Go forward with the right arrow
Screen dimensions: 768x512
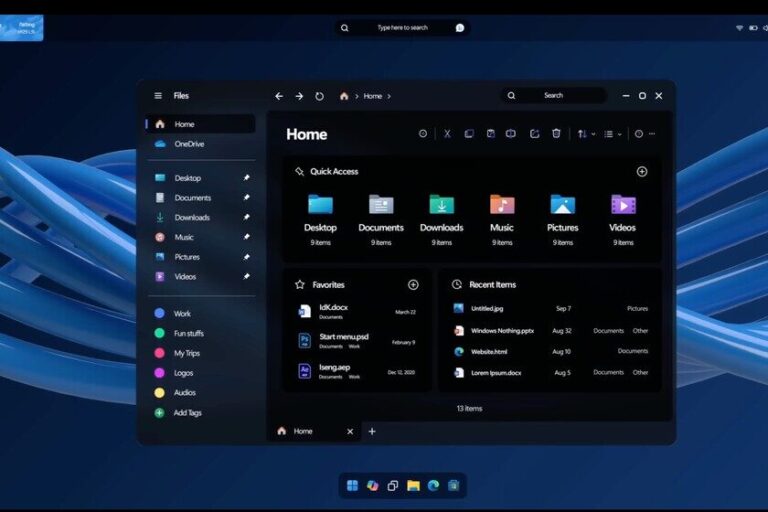tap(299, 96)
